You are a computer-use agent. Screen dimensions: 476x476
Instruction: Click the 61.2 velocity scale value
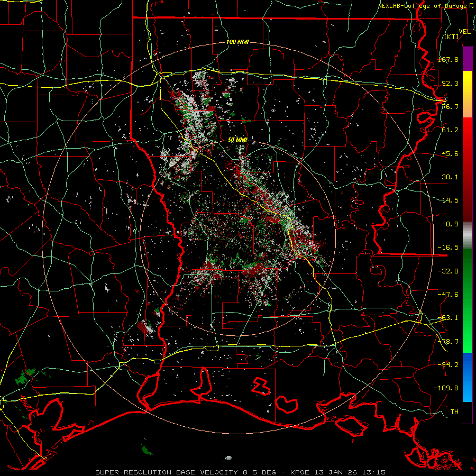[450, 130]
